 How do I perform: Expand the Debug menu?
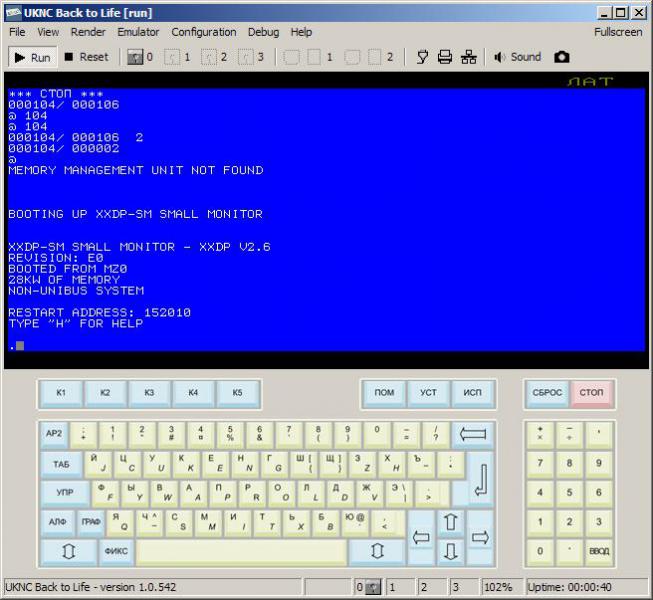(x=263, y=32)
